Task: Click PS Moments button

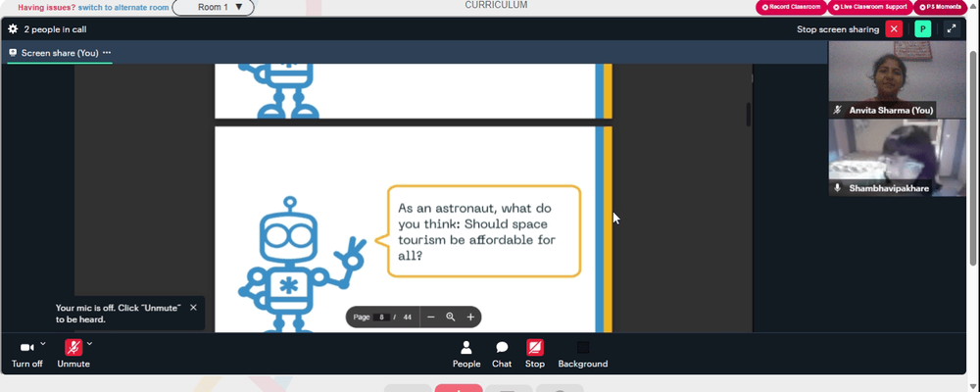Action: [940, 7]
